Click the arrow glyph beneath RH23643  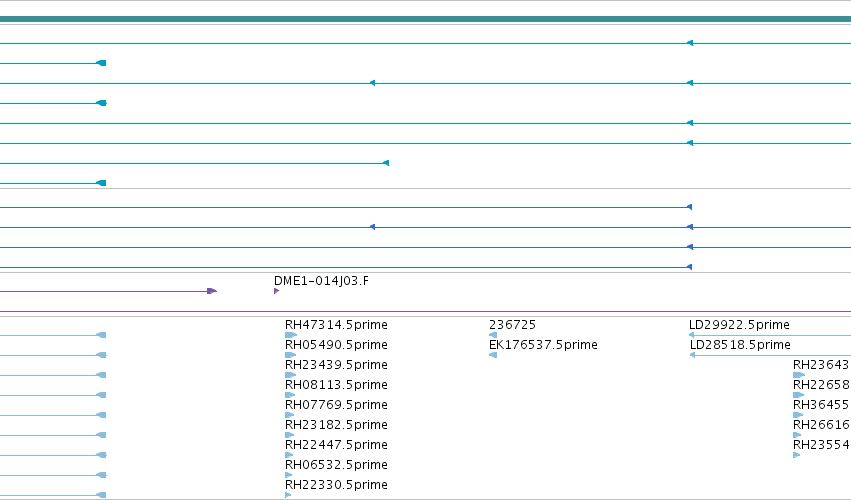tap(799, 375)
